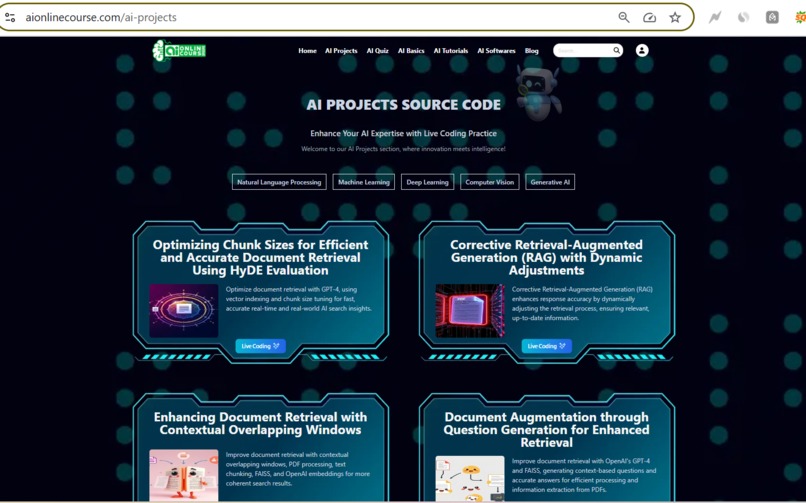The image size is (806, 503).
Task: Filter by Computer Vision category
Action: tap(489, 182)
